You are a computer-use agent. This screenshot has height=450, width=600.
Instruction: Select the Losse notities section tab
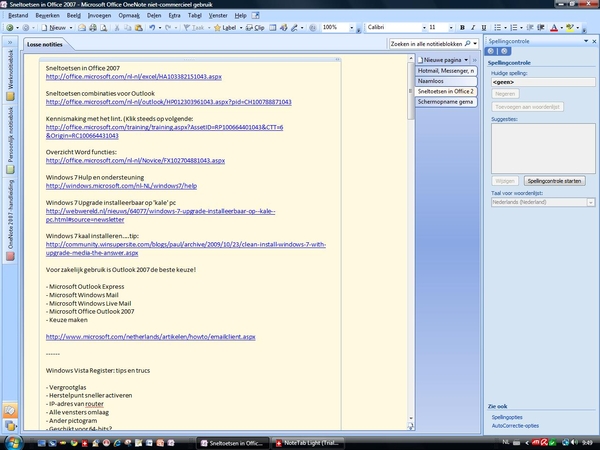pyautogui.click(x=45, y=44)
